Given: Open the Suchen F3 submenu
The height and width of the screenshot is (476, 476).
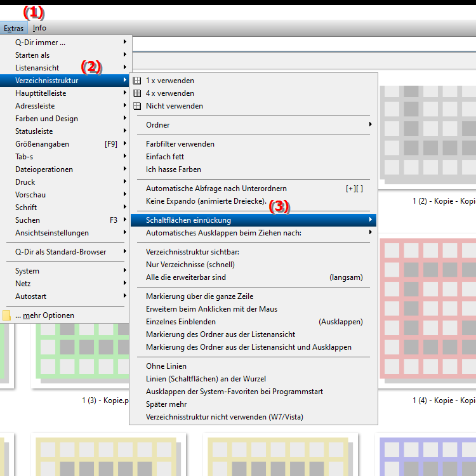Looking at the screenshot, I should pyautogui.click(x=65, y=220).
